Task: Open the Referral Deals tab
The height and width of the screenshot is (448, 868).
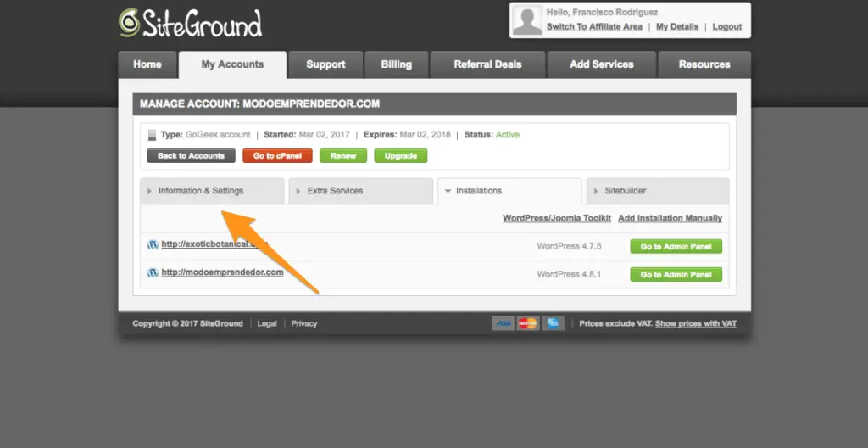Action: [487, 64]
